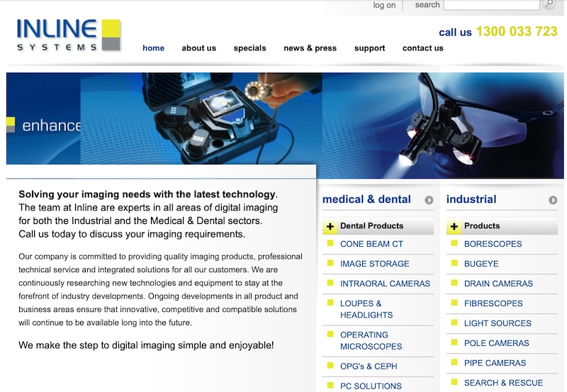Click the yellow bullet beside PIPE CAMERAS
This screenshot has width=567, height=392.
454,363
